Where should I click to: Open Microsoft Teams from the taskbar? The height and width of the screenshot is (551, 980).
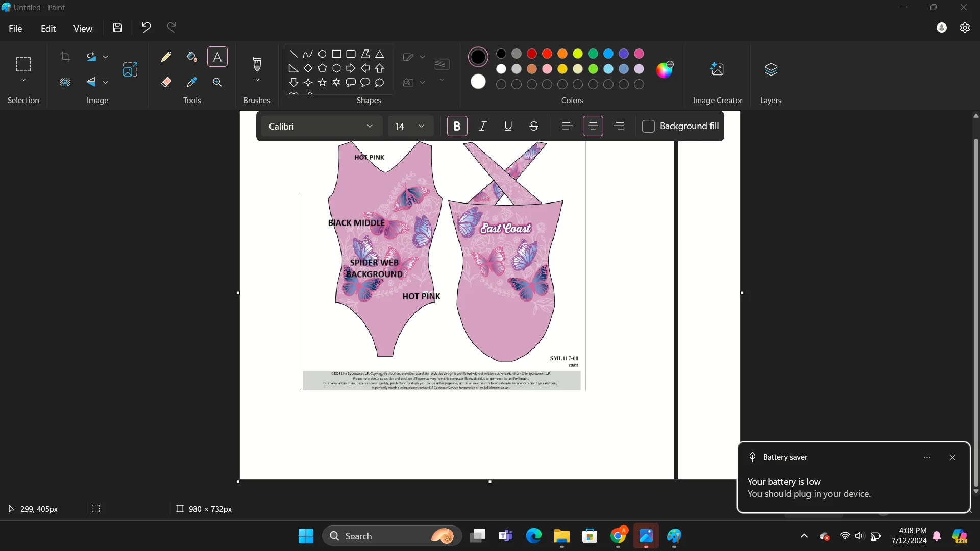pos(506,536)
